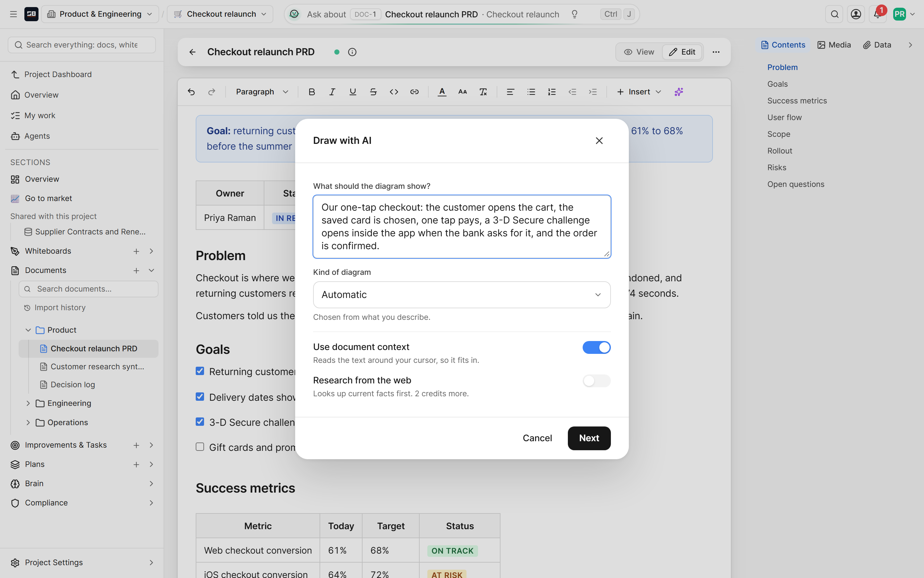Open the three-dot document options menu
924x578 pixels.
pos(716,52)
